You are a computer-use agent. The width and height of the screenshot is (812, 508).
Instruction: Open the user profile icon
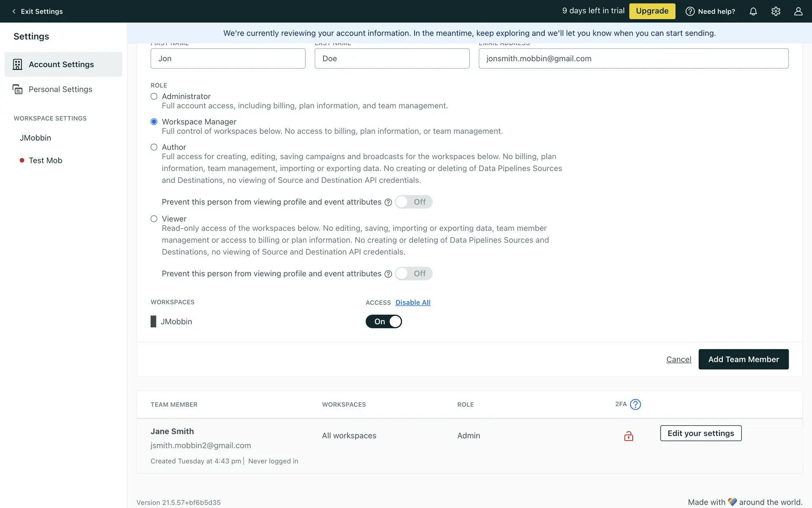click(798, 11)
